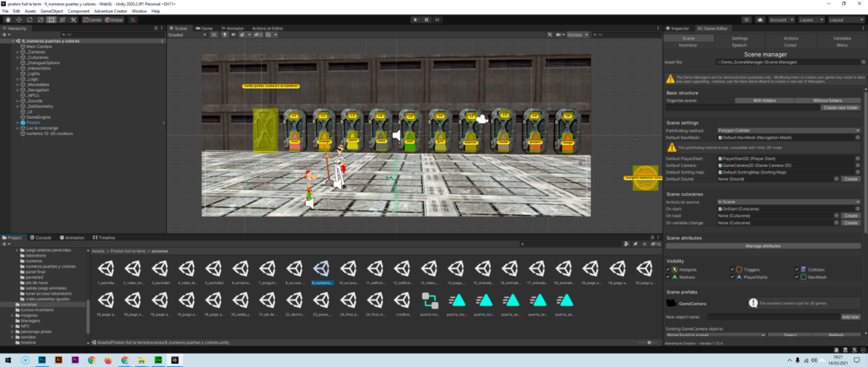Select the Move tool in the toolbar
This screenshot has width=868, height=367.
click(x=19, y=19)
